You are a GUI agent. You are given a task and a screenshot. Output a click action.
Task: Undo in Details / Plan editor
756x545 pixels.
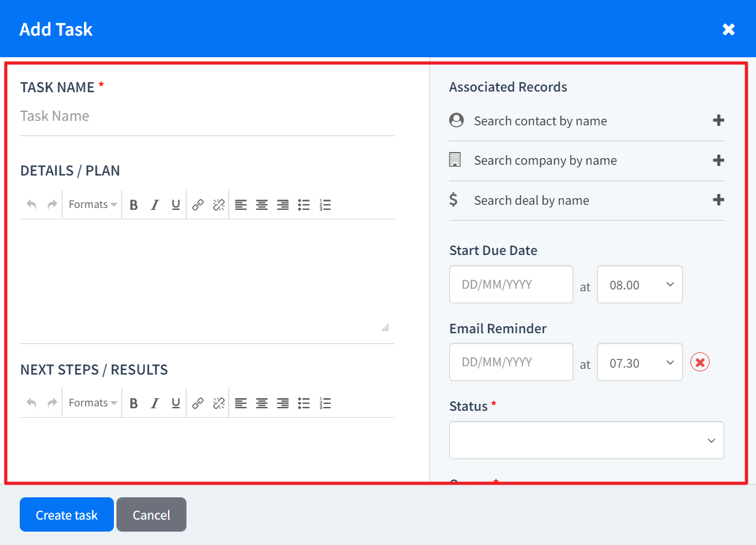(31, 205)
